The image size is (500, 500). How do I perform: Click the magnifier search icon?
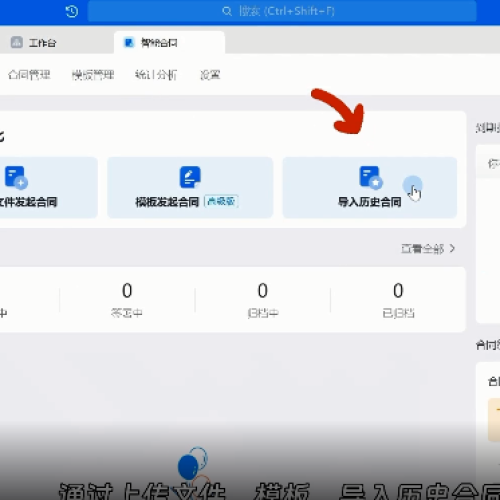(x=227, y=11)
